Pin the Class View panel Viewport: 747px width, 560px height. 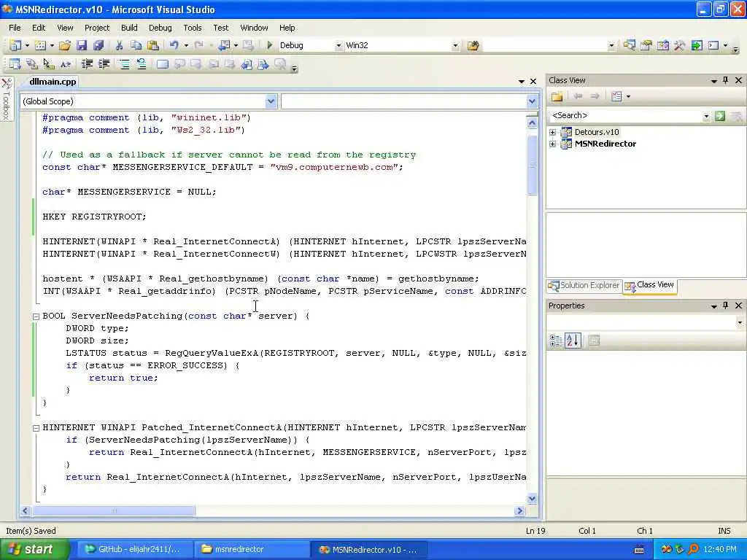726,80
